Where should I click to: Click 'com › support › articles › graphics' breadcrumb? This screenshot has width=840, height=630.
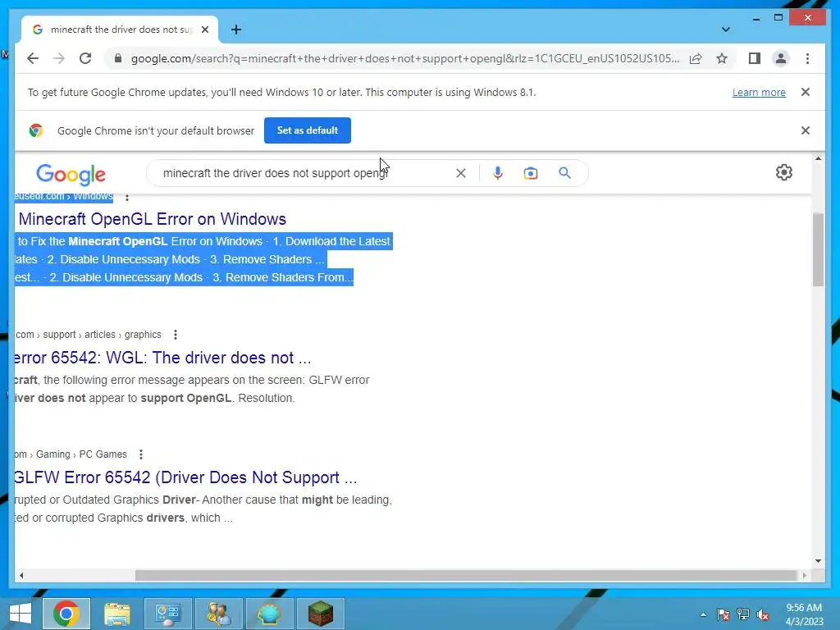tap(89, 335)
